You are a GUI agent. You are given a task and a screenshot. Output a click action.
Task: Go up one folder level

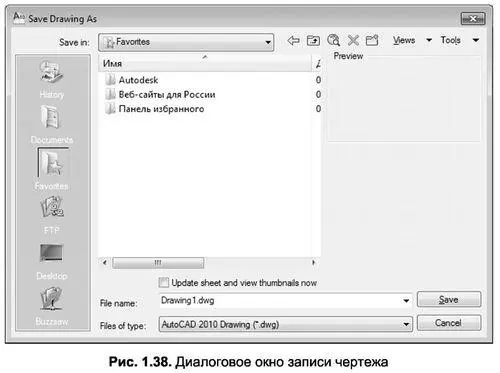pyautogui.click(x=313, y=41)
